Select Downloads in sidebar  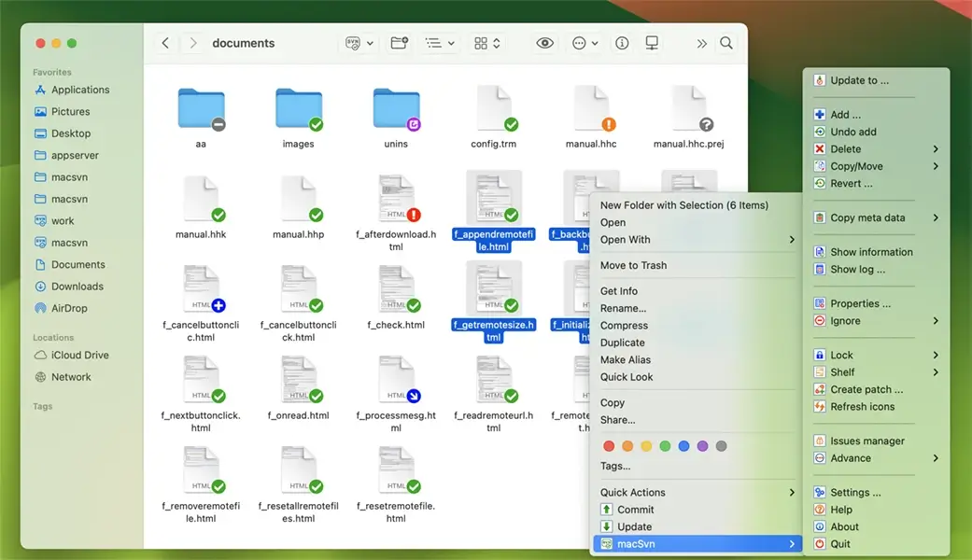[x=69, y=287]
